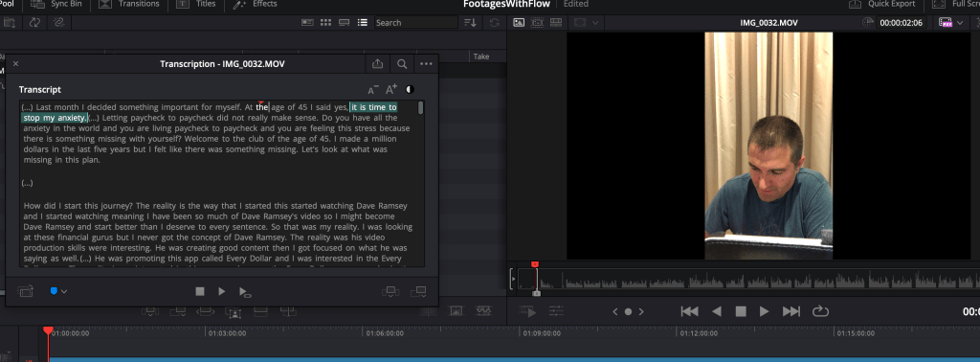This screenshot has height=362, width=980.
Task: Click the clip name IMG_0032.MOV in viewer
Action: tap(768, 23)
